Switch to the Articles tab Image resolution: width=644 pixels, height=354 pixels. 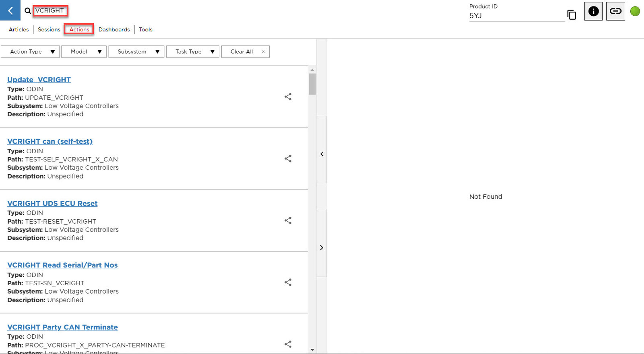coord(19,29)
